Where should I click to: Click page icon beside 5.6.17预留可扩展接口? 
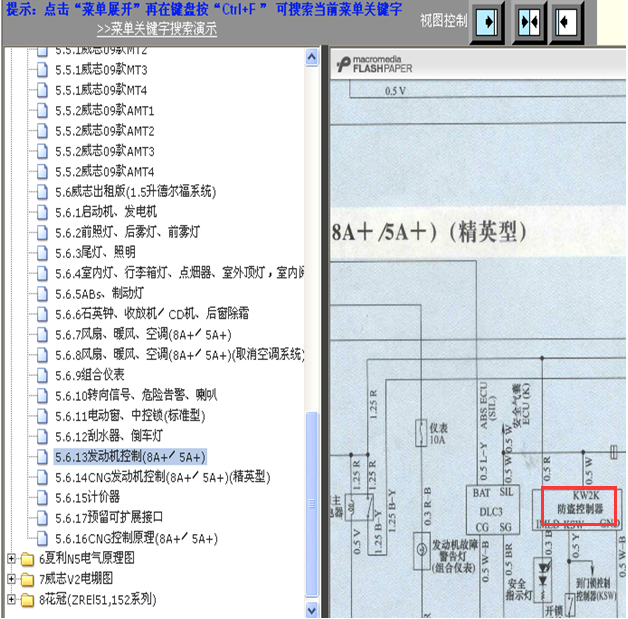coord(42,518)
